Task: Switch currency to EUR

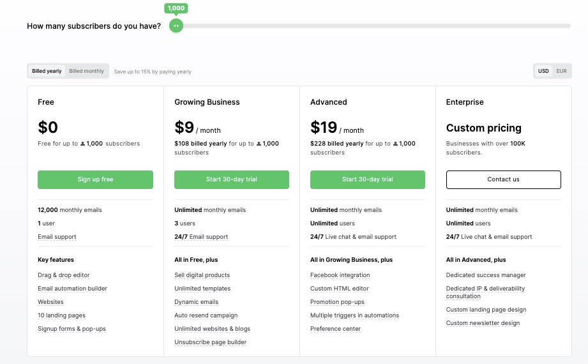Action: (561, 71)
